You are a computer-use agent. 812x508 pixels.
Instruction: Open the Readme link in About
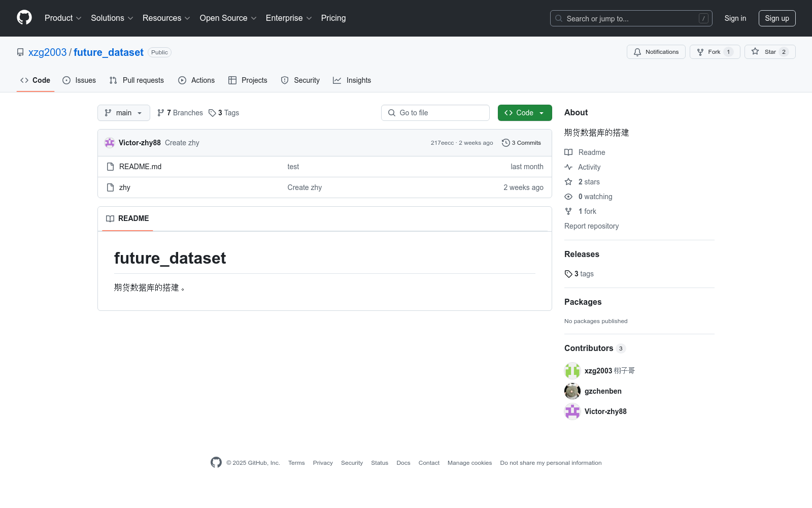(x=585, y=152)
